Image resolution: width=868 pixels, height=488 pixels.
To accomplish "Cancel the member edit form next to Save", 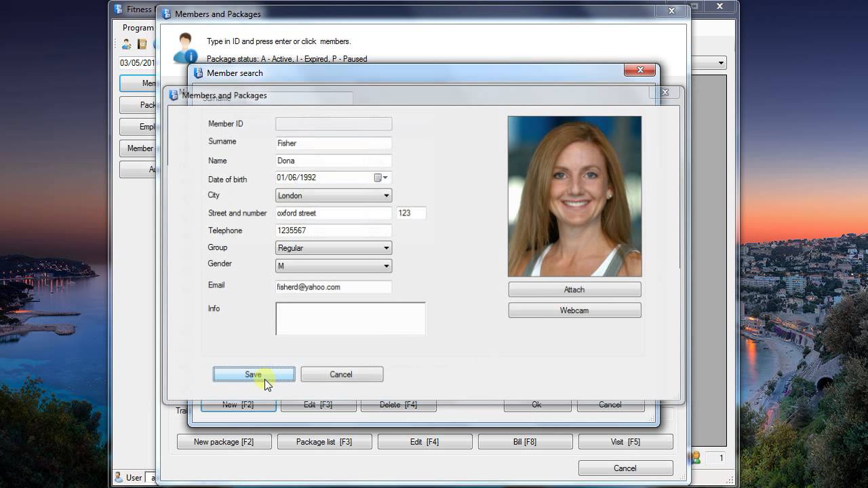I will pyautogui.click(x=342, y=374).
